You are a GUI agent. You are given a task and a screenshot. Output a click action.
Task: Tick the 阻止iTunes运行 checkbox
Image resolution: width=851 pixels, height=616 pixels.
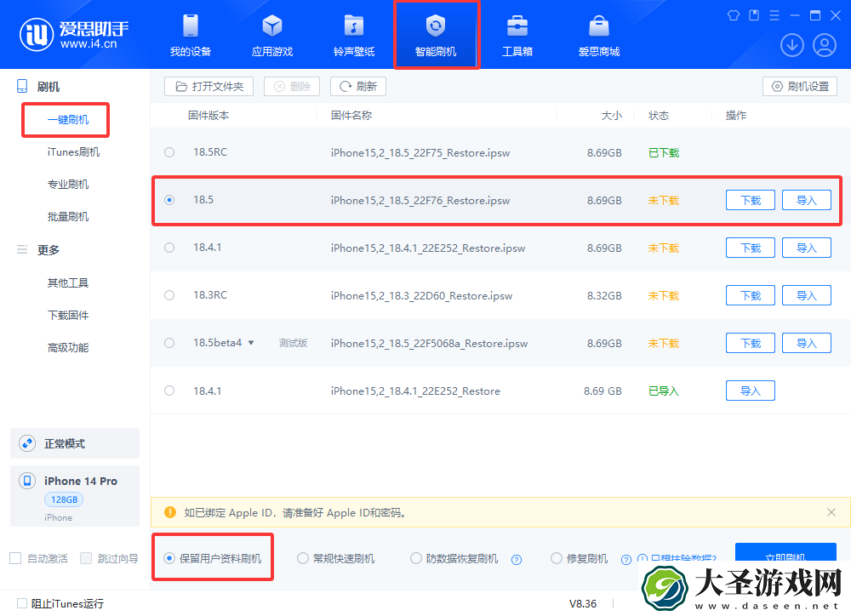point(22,603)
